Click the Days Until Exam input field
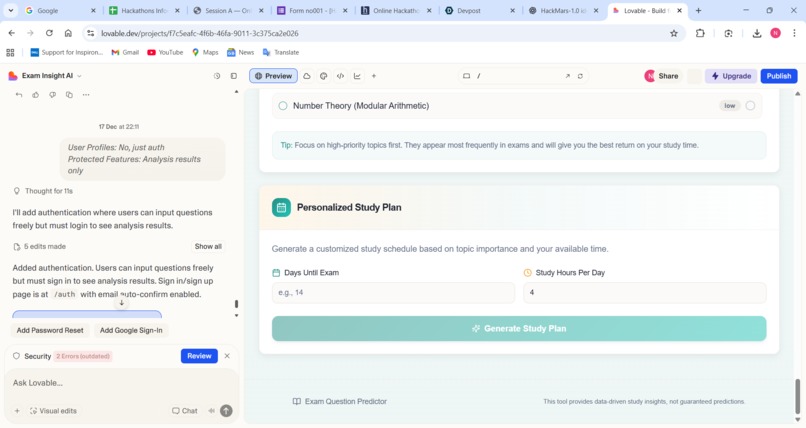The image size is (806, 428). (x=393, y=292)
